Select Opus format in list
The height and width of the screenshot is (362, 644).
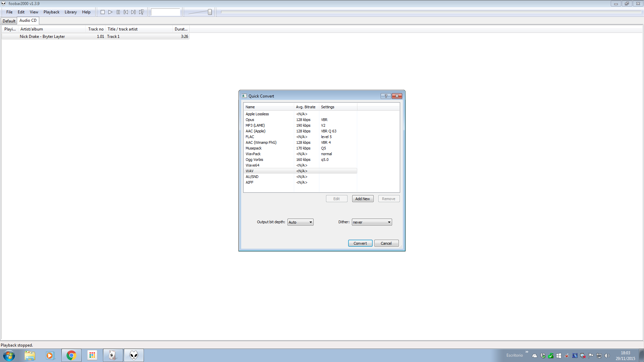coord(300,120)
